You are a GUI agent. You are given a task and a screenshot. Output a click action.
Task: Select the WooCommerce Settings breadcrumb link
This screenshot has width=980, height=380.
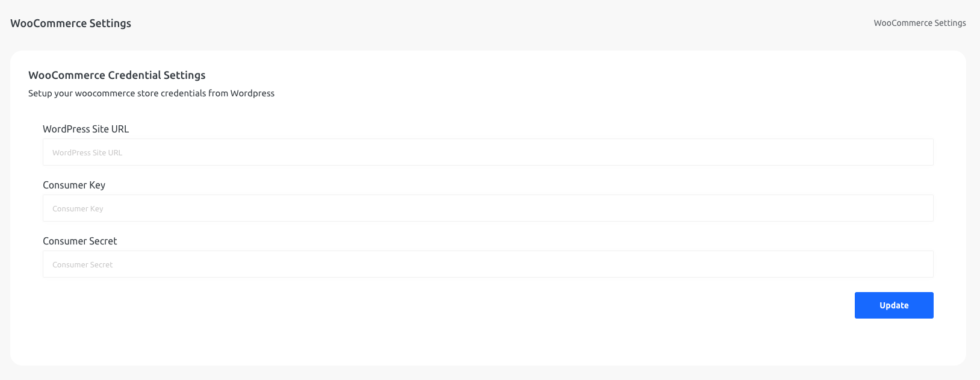pos(920,23)
